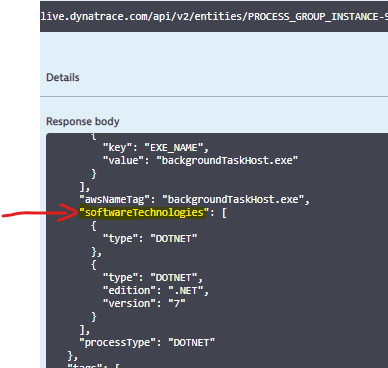
Task: Select the Details column heading
Action: tap(63, 77)
